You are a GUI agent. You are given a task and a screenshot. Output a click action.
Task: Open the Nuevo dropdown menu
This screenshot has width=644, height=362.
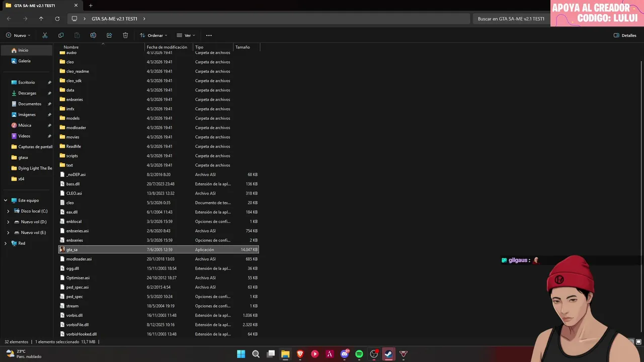18,35
